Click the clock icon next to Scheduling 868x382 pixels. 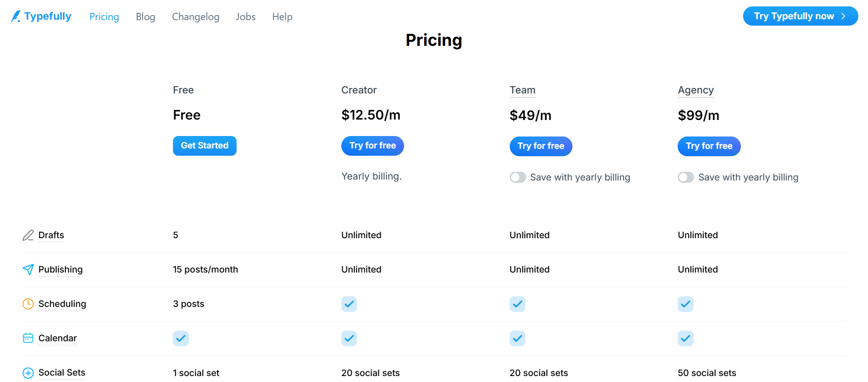[x=28, y=304]
